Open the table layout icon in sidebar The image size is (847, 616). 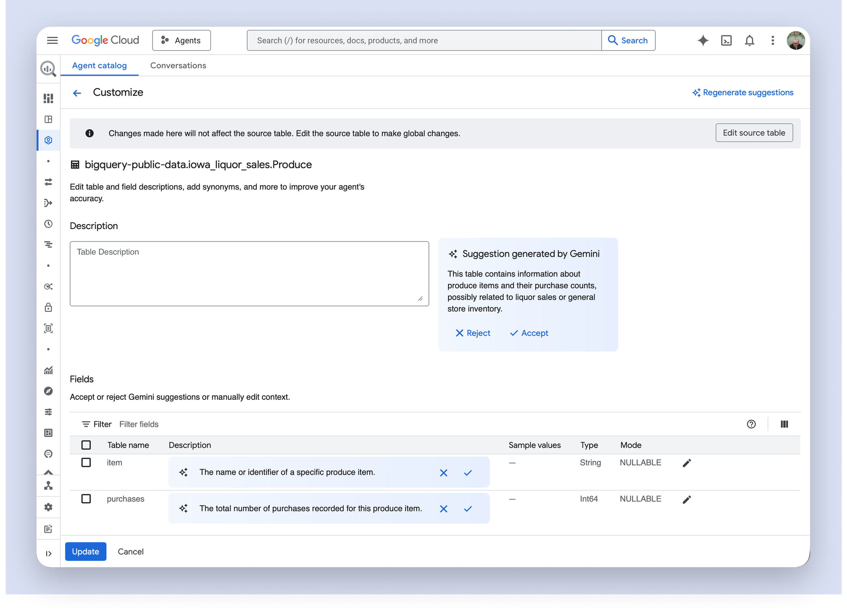[48, 119]
